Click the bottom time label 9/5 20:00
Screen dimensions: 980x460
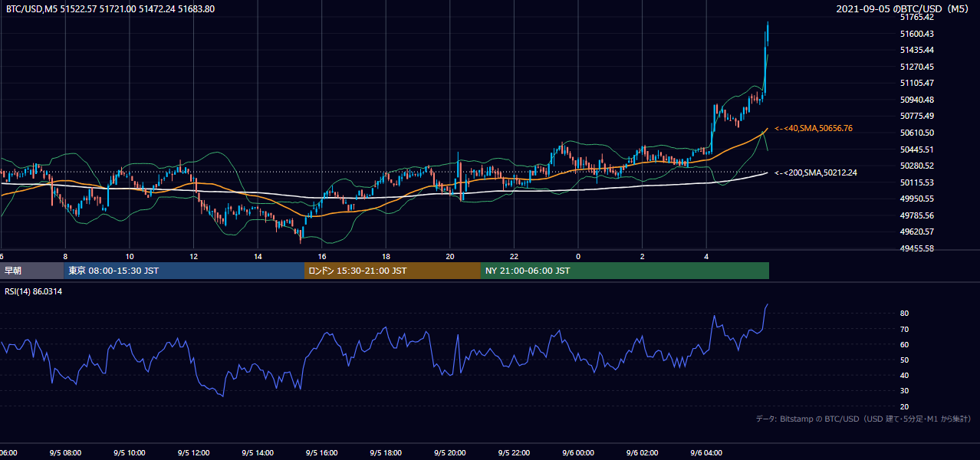pyautogui.click(x=449, y=453)
